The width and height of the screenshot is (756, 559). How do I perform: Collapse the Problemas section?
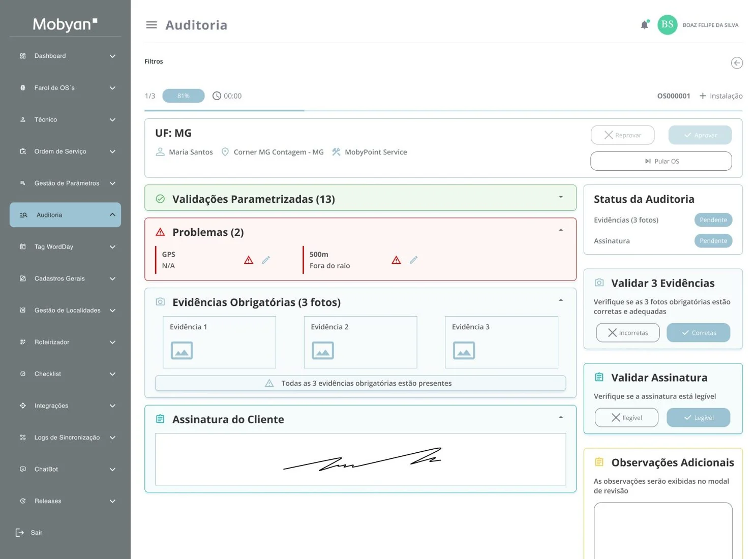point(561,230)
